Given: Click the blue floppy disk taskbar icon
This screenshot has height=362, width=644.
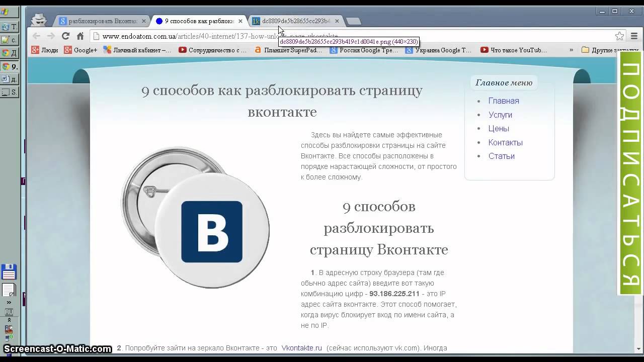Looking at the screenshot, I should [x=9, y=272].
